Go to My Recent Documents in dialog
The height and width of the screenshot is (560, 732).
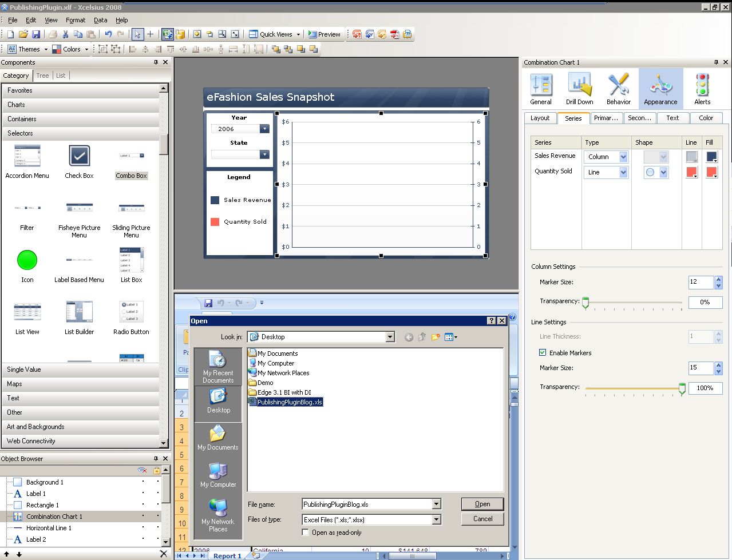point(218,367)
